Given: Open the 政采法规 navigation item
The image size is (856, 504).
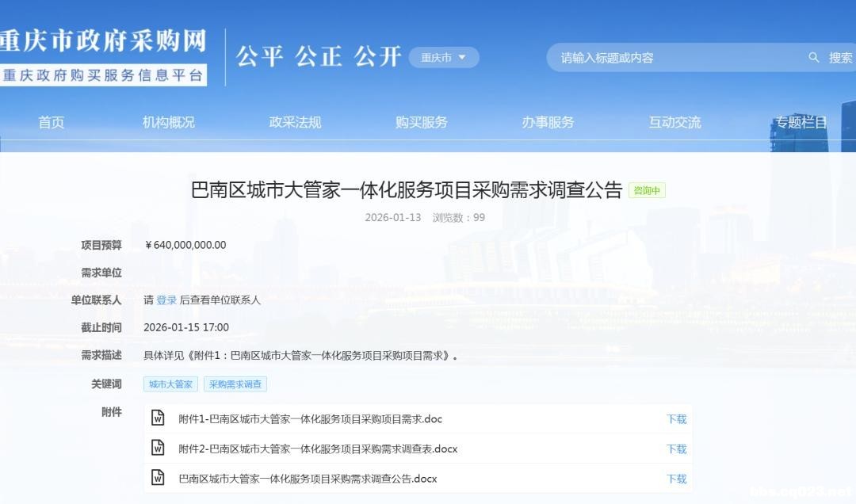Looking at the screenshot, I should pos(295,122).
